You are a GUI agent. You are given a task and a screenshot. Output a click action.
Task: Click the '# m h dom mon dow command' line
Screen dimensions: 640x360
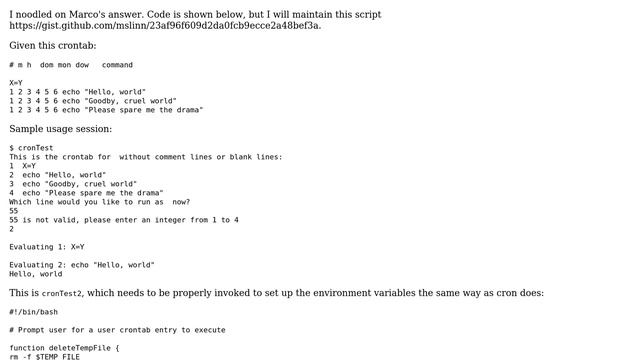(71, 65)
